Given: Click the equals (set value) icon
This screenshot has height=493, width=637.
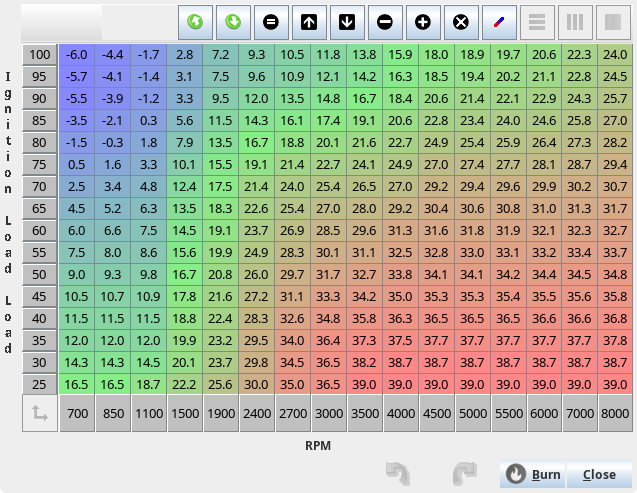Looking at the screenshot, I should (x=270, y=21).
